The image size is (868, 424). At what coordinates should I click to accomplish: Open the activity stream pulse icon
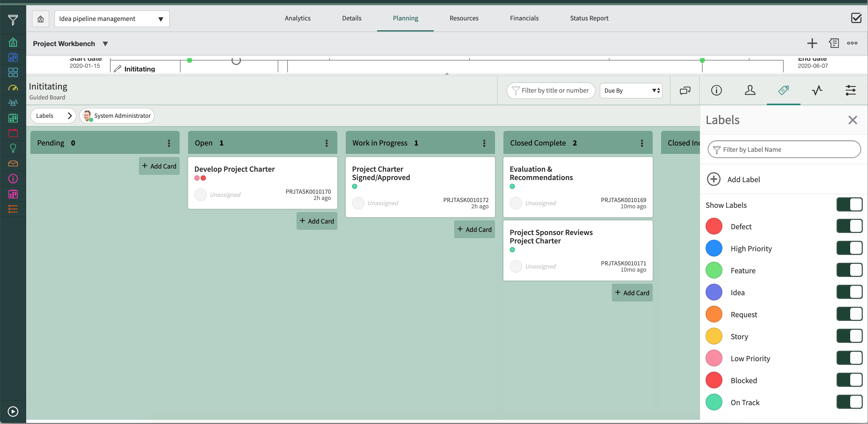(x=817, y=90)
